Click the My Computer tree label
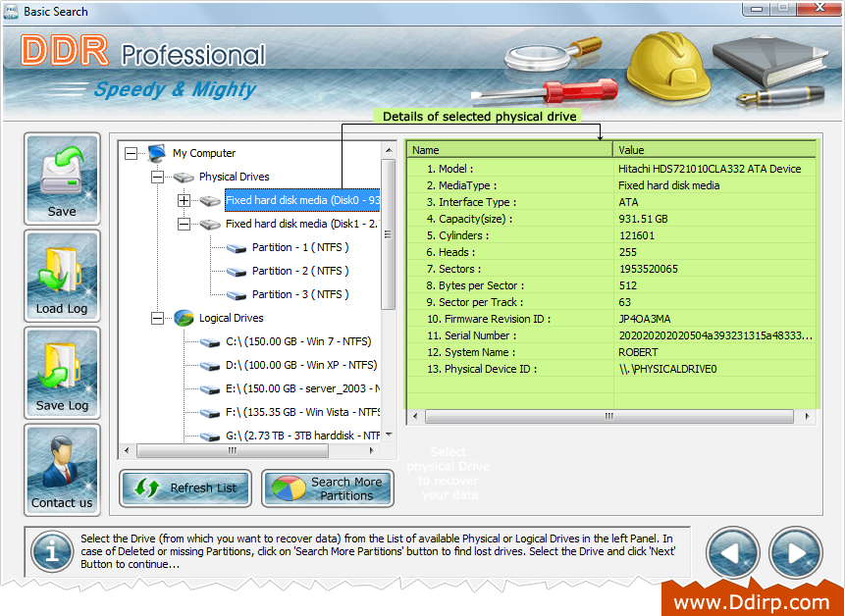The width and height of the screenshot is (845, 616). pyautogui.click(x=204, y=153)
